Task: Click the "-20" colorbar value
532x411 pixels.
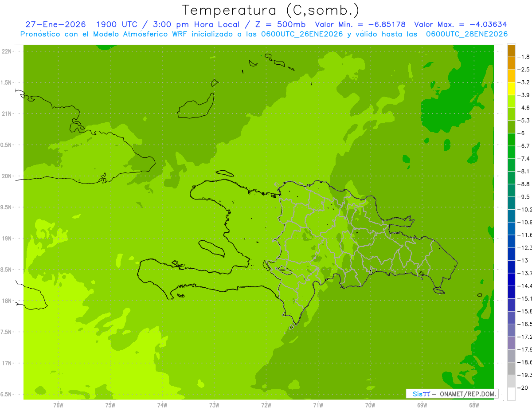Action: (522, 388)
